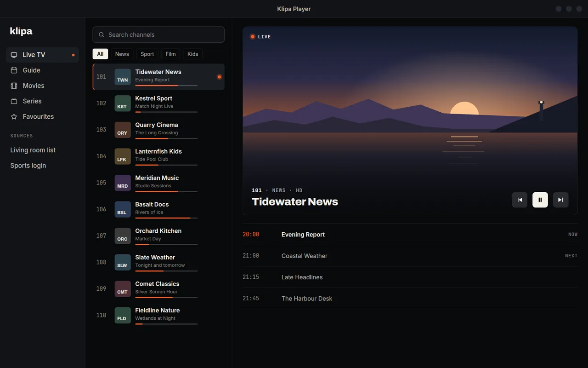Select Slate Weather channel title

pos(155,257)
